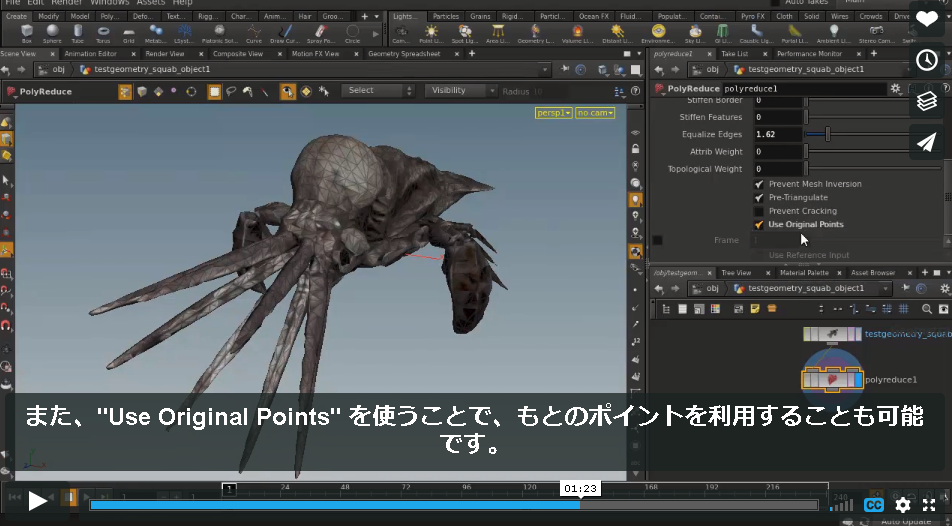Image resolution: width=952 pixels, height=526 pixels.
Task: Expand the Visibility dropdown
Action: click(461, 91)
